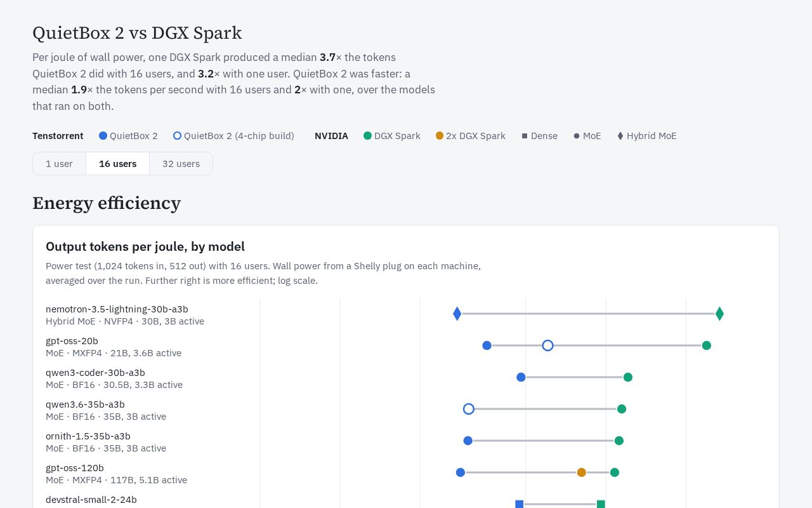Select the blue dot for gpt-oss-120b
The image size is (812, 508).
[461, 472]
